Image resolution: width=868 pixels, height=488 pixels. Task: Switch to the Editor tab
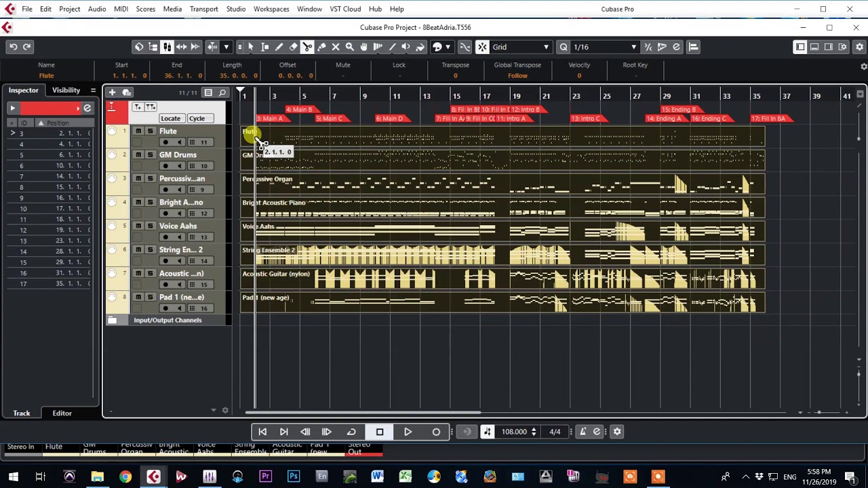point(62,413)
